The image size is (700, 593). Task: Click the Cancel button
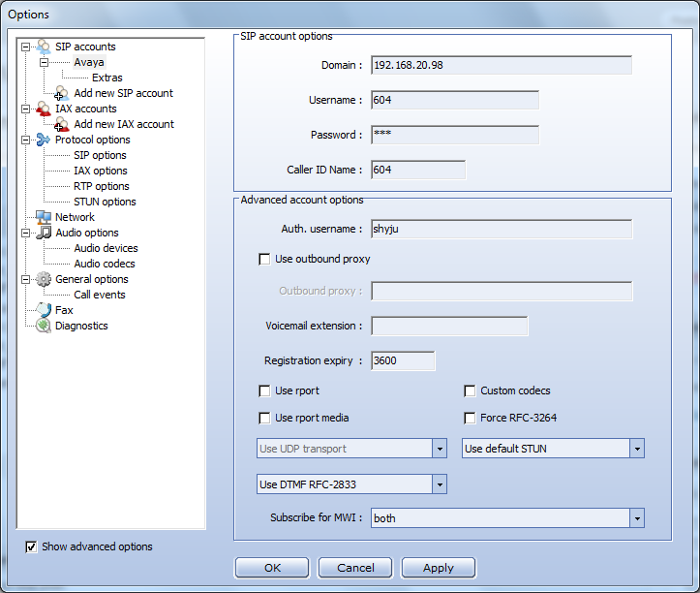tap(355, 568)
